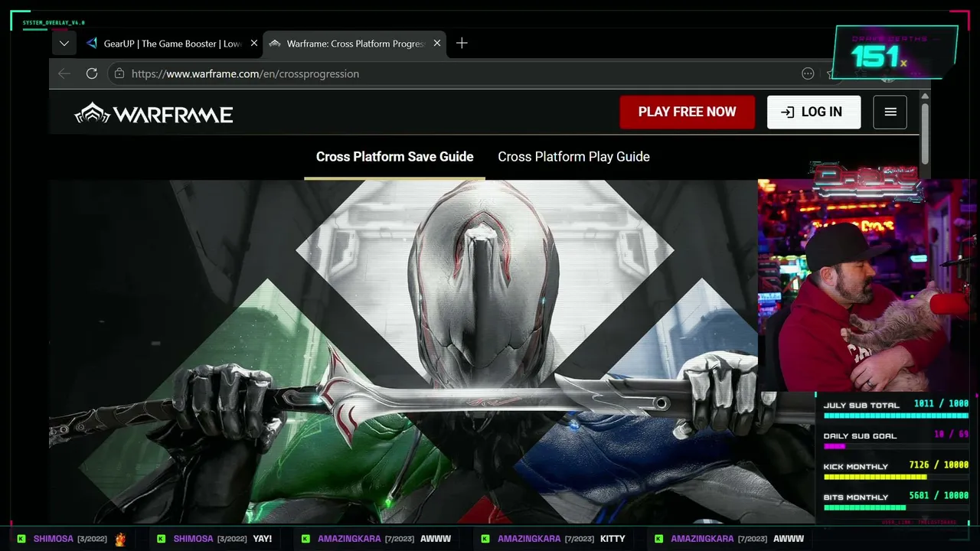Click the scrollbar up arrow
The height and width of the screenshot is (551, 980).
tap(925, 96)
